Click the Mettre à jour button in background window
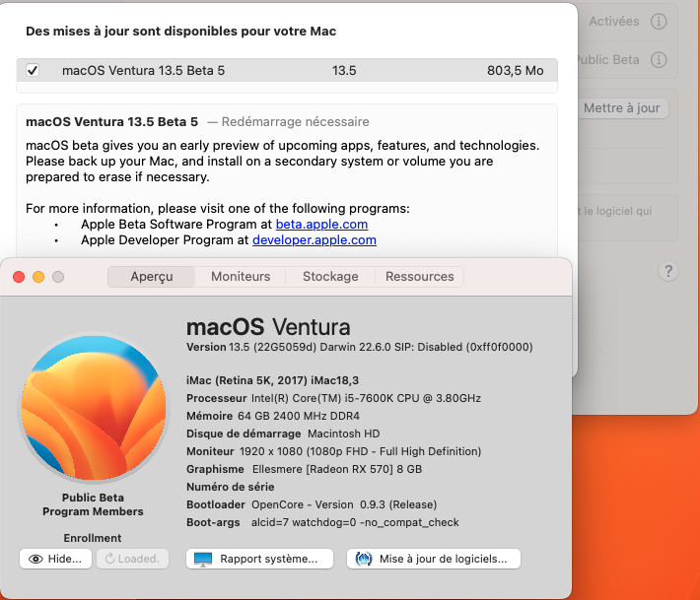700x600 pixels. 622,108
